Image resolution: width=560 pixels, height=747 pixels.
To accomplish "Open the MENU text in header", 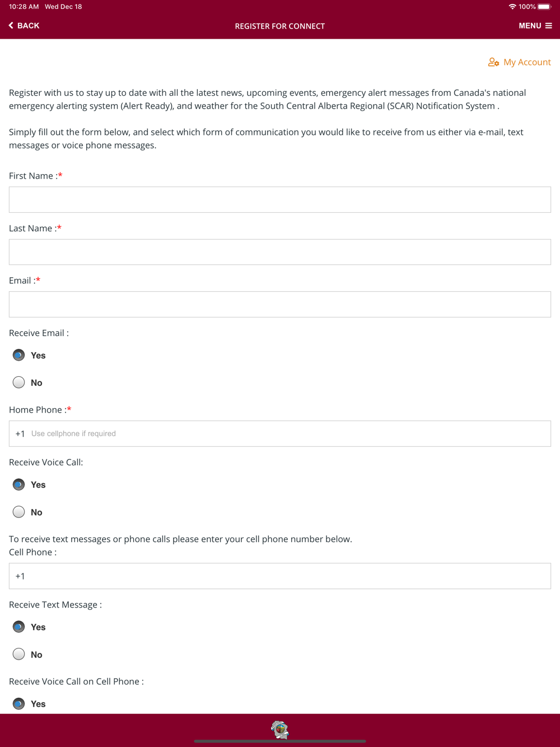I will pyautogui.click(x=530, y=26).
